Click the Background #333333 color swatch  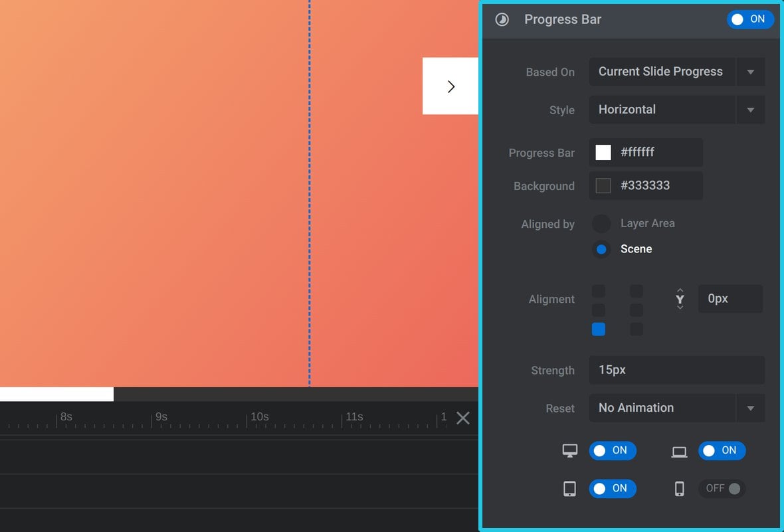[x=603, y=185]
